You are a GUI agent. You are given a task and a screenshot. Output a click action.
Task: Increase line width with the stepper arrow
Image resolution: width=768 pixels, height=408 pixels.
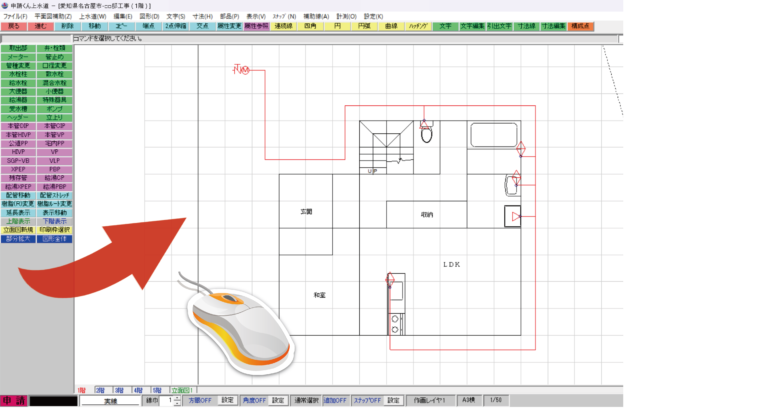click(178, 397)
